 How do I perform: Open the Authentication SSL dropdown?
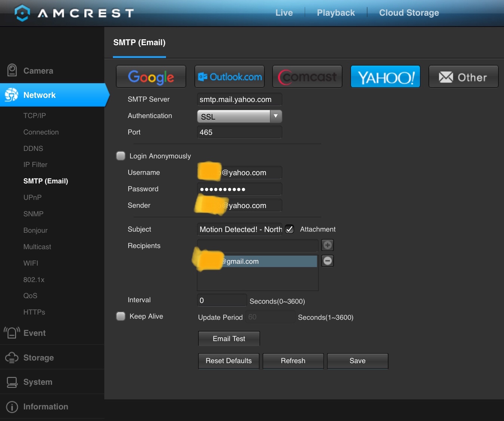tap(239, 116)
